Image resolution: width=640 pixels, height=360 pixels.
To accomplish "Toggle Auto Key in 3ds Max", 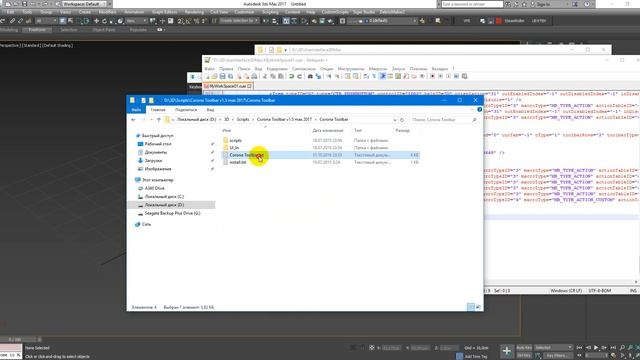I will tap(524, 348).
